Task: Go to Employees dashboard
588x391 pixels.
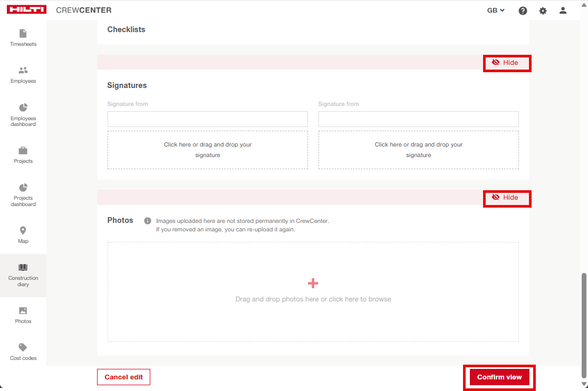Action: [x=23, y=114]
